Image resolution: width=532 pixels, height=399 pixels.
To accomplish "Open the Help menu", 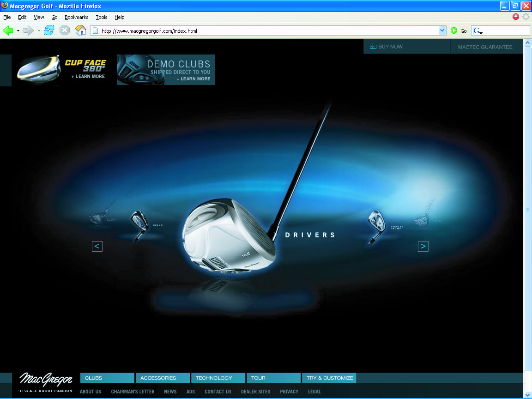I will (120, 17).
